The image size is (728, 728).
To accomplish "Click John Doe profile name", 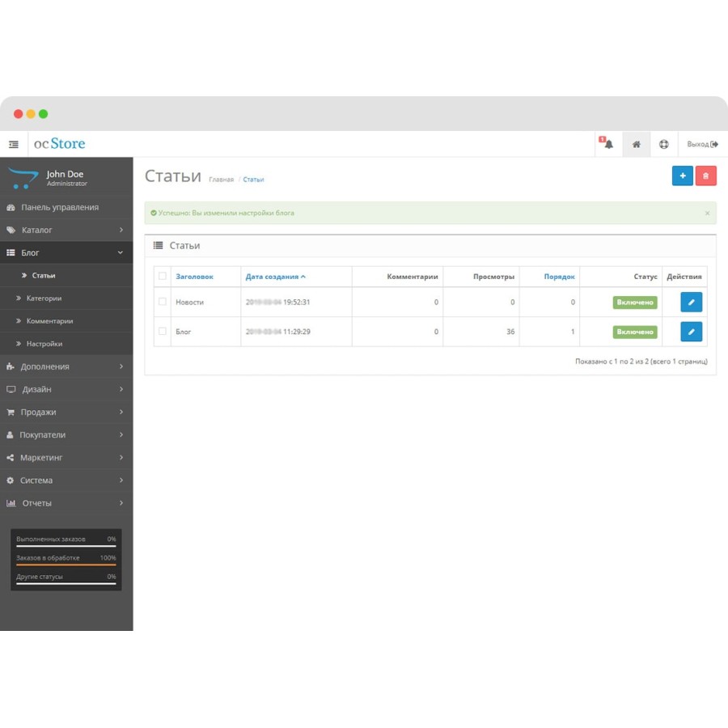I will point(65,174).
